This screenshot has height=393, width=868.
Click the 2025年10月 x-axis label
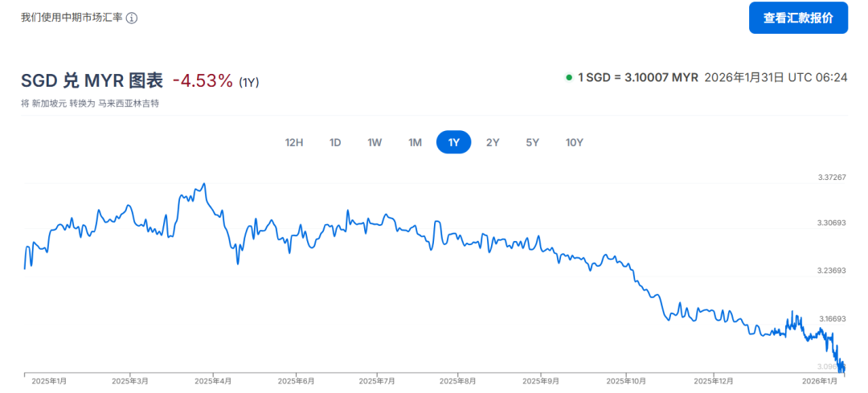626,381
